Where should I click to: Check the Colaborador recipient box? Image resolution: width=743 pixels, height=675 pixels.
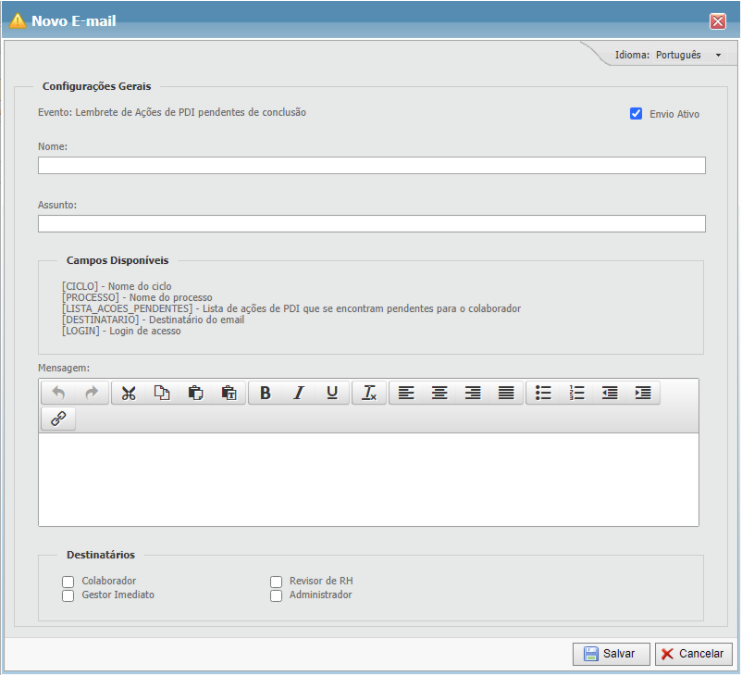[x=68, y=581]
